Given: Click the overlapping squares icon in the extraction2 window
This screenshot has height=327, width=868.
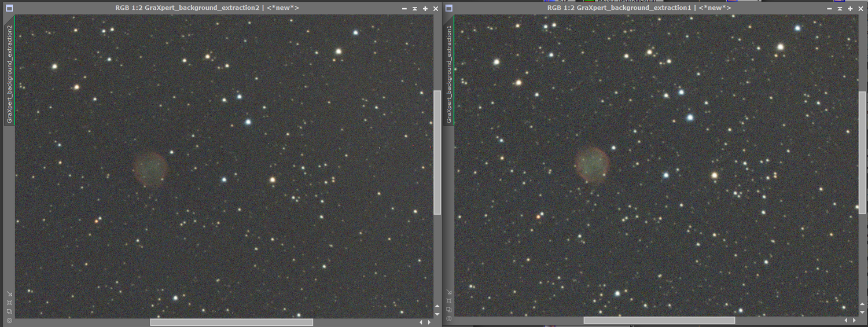Looking at the screenshot, I should coord(9,311).
